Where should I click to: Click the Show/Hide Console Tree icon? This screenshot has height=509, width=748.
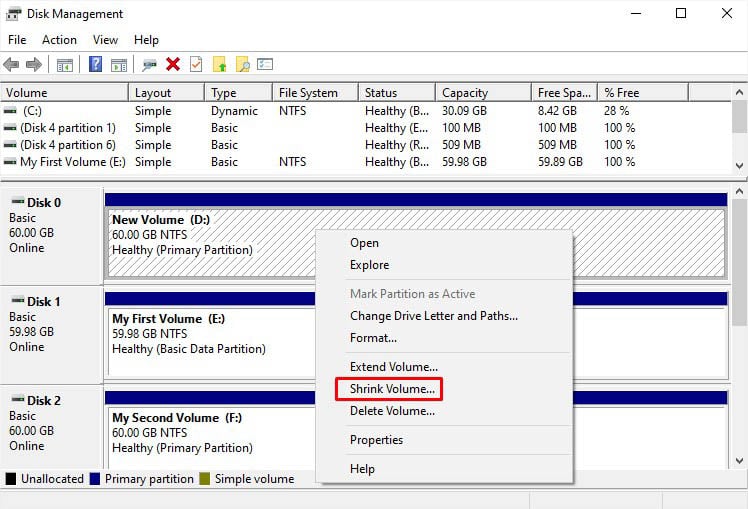(x=65, y=64)
